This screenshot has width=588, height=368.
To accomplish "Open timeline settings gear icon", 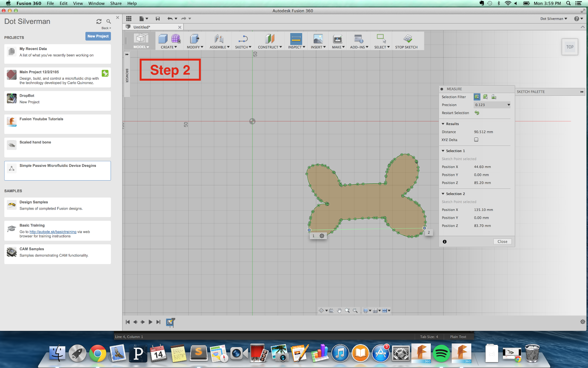I will click(x=583, y=322).
